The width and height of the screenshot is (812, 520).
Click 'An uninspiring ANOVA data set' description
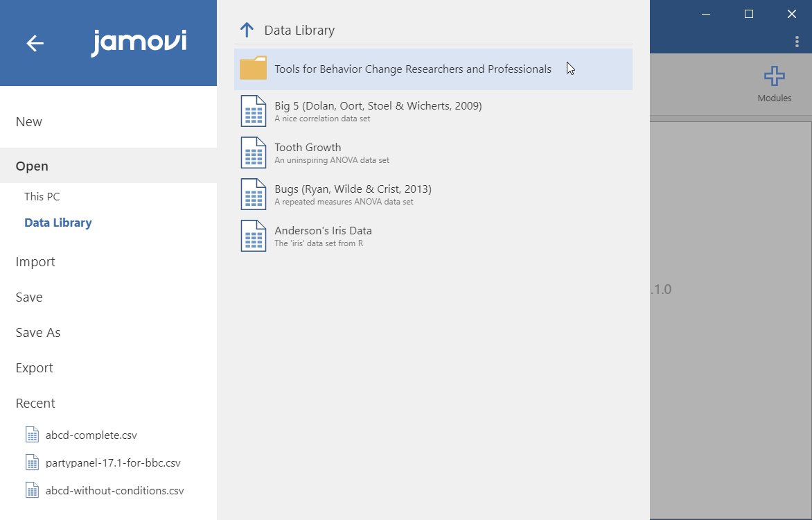coord(332,160)
